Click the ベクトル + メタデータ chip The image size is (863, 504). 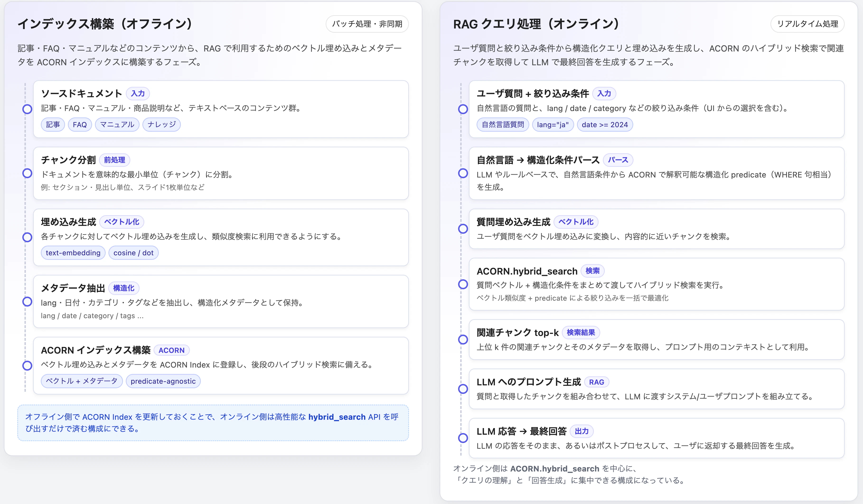tap(82, 381)
